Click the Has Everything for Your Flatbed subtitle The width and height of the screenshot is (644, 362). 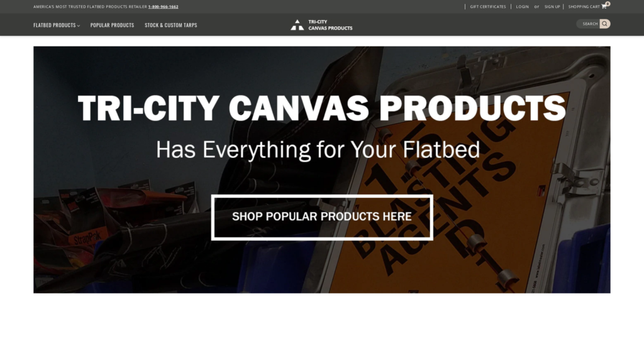tap(318, 150)
